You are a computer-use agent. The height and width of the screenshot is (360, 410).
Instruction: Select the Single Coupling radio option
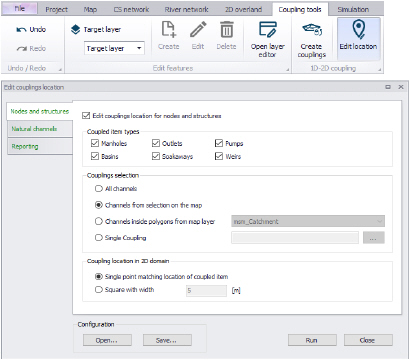click(98, 238)
